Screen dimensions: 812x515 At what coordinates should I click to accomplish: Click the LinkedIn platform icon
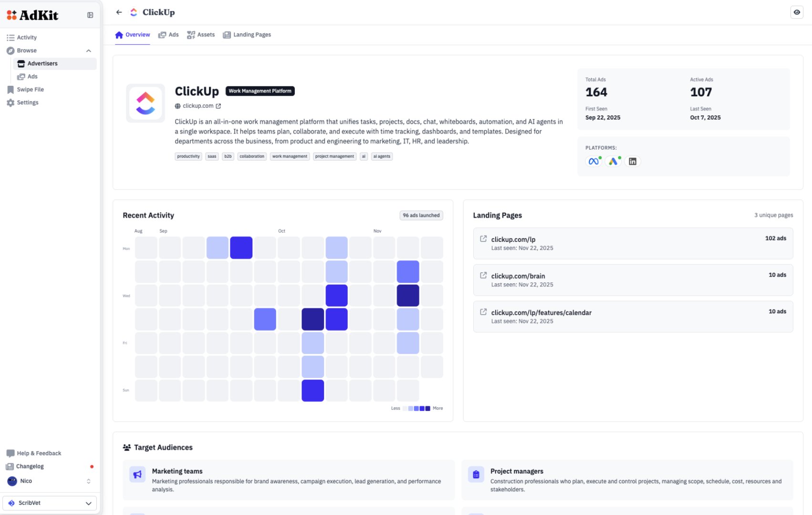(x=632, y=161)
